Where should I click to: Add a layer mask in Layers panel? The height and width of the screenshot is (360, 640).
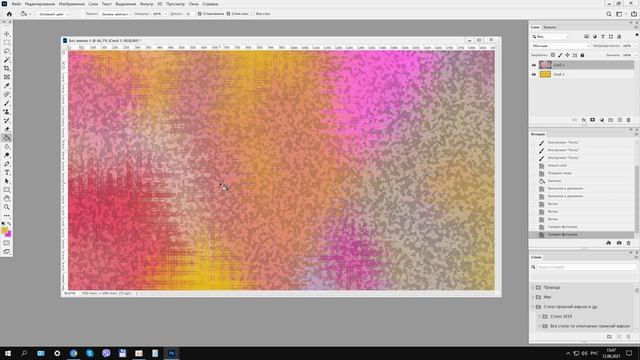593,120
